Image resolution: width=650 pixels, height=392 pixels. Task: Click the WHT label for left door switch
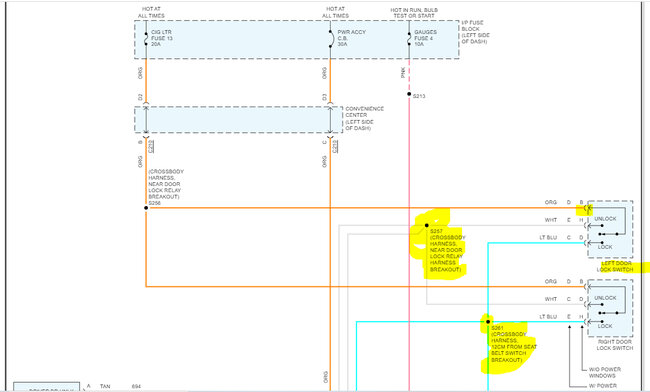pyautogui.click(x=551, y=220)
